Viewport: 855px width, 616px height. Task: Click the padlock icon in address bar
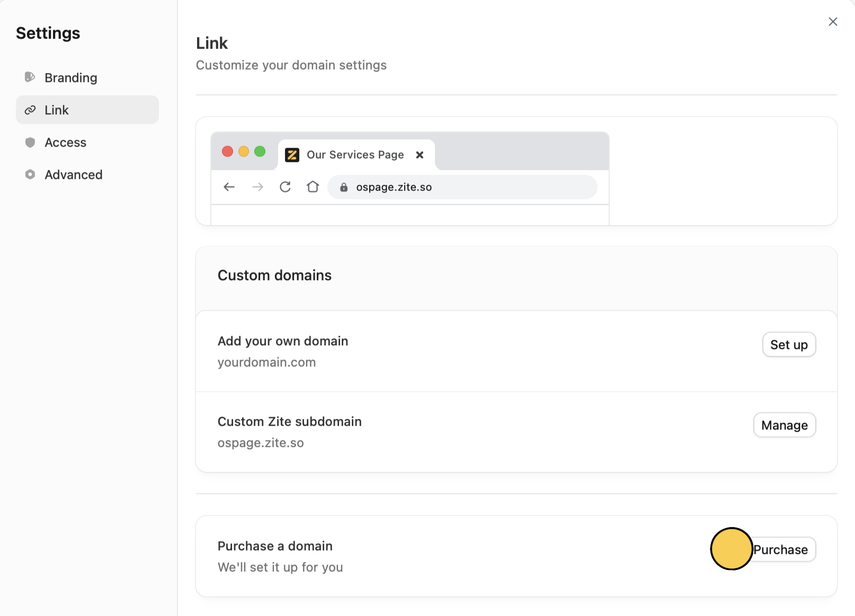(x=344, y=187)
